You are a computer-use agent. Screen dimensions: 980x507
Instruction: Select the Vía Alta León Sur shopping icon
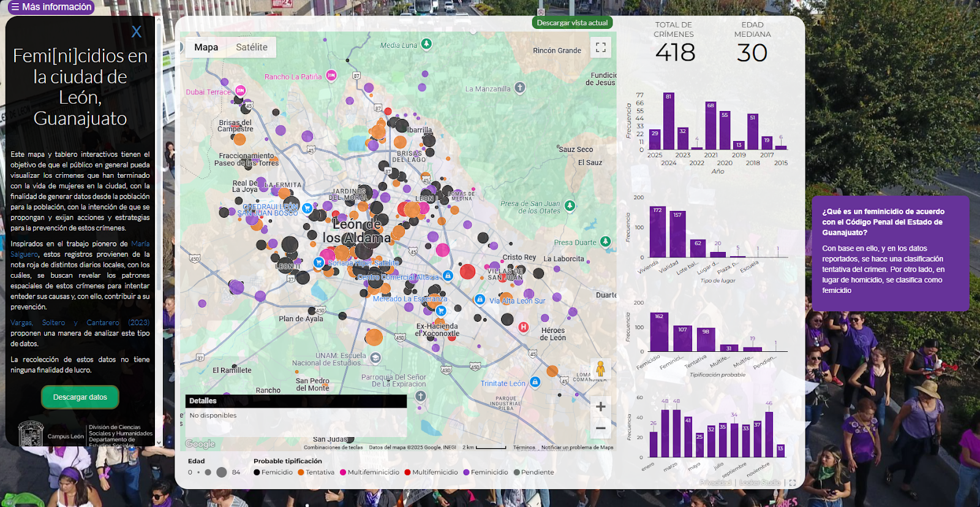coord(480,299)
